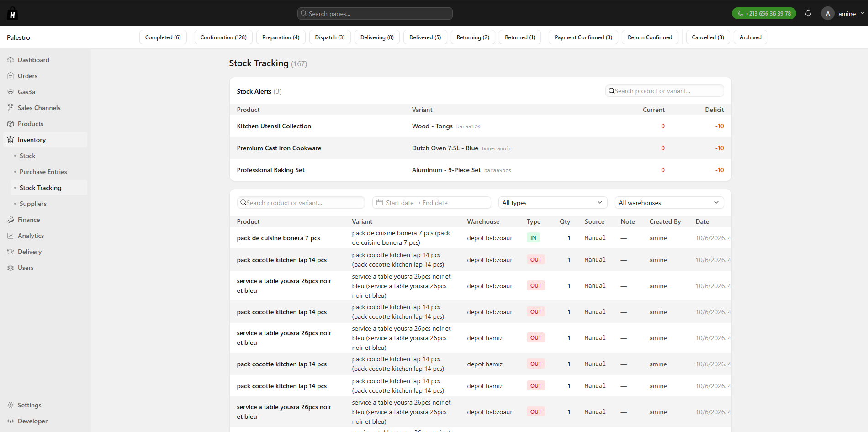
Task: Click the +213 656 36 39 78 phone button
Action: (x=764, y=13)
